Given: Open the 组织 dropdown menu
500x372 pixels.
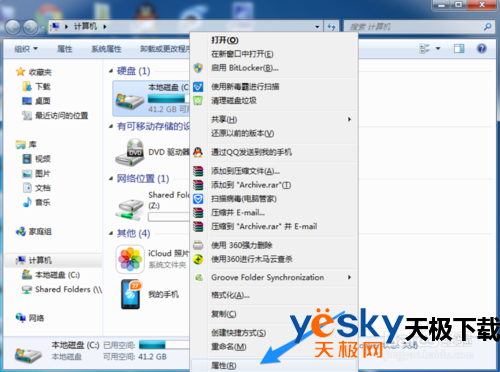Looking at the screenshot, I should tap(26, 49).
